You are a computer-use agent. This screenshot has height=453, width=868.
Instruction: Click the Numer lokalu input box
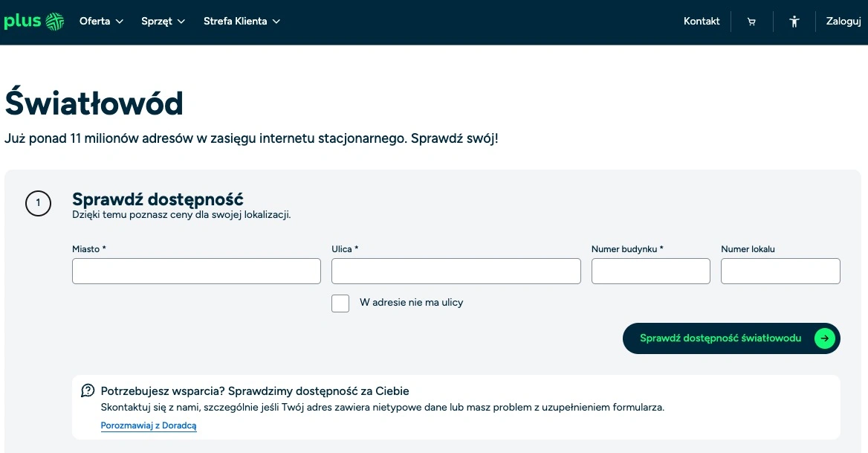click(780, 272)
